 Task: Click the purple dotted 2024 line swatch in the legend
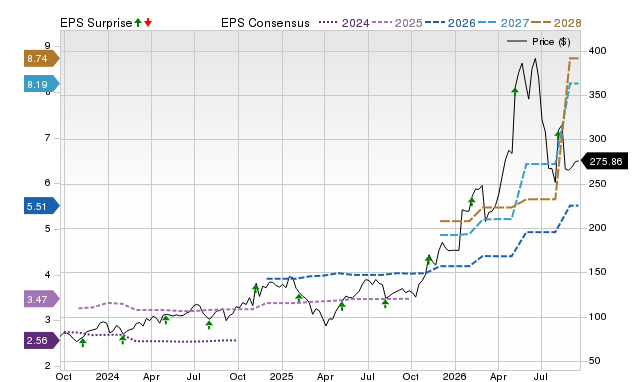[329, 22]
